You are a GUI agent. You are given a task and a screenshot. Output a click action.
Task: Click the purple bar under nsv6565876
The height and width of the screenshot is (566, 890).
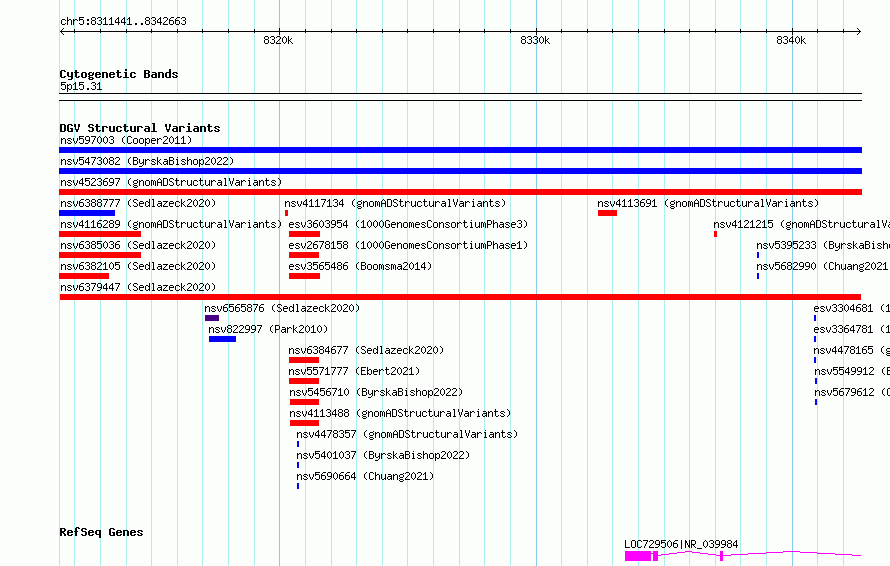212,318
